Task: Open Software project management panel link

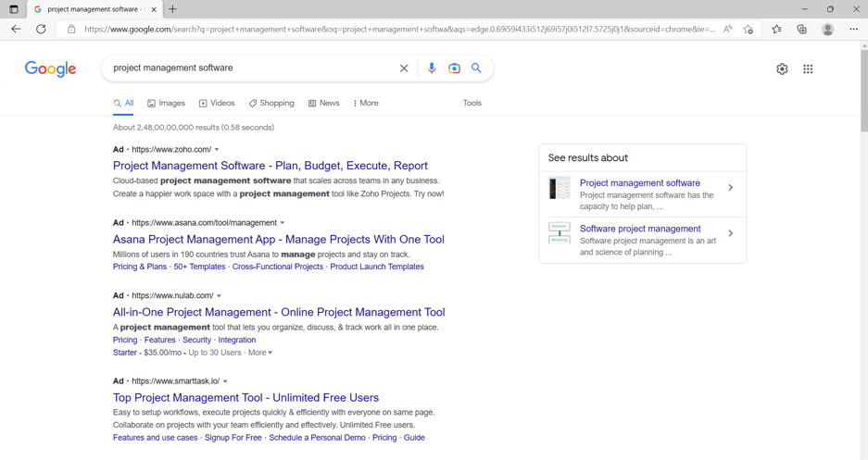Action: (x=640, y=229)
